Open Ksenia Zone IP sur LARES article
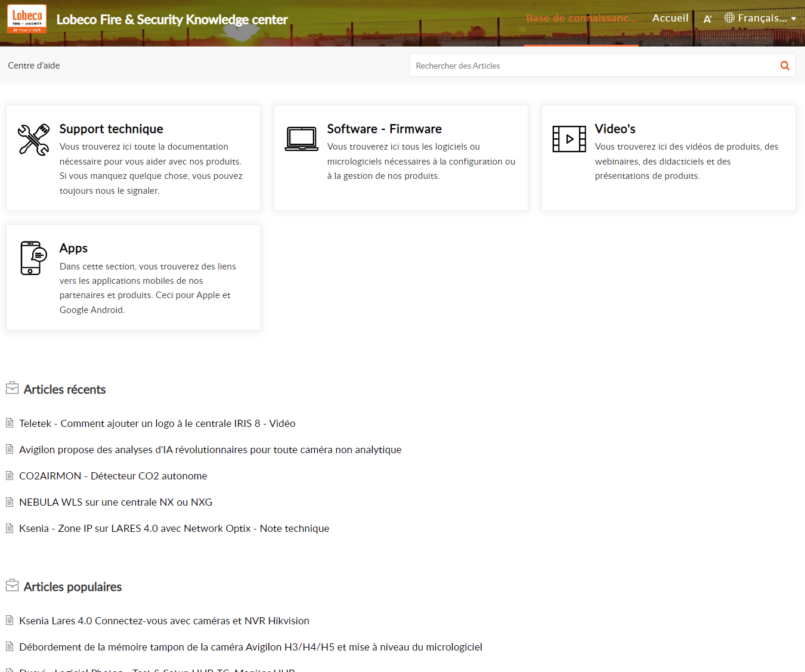 174,528
